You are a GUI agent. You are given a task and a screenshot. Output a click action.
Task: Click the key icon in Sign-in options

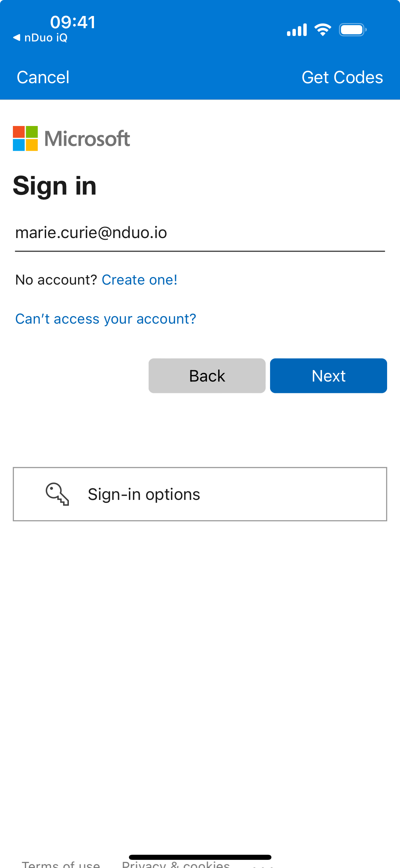point(57,494)
